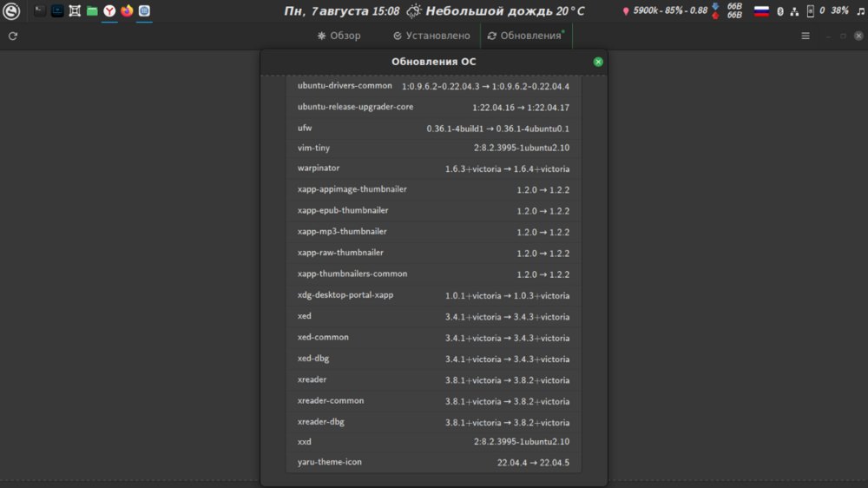Click the Небольшой дождь 20°C weather text
This screenshot has height=488, width=868.
[x=505, y=11]
